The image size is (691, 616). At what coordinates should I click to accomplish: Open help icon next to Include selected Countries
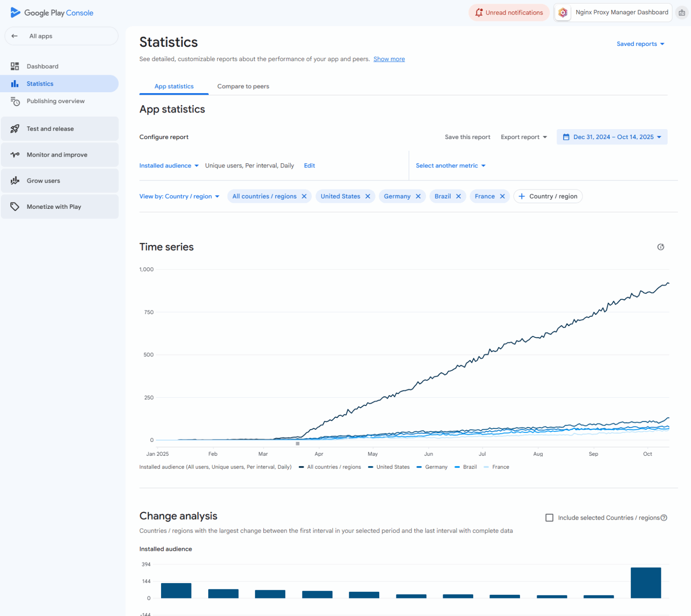point(664,517)
